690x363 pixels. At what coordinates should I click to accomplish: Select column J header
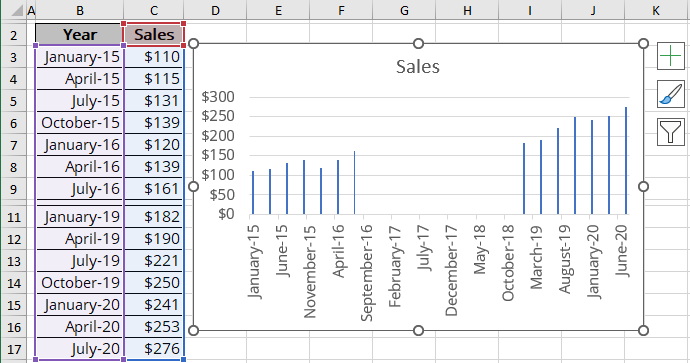(x=593, y=10)
